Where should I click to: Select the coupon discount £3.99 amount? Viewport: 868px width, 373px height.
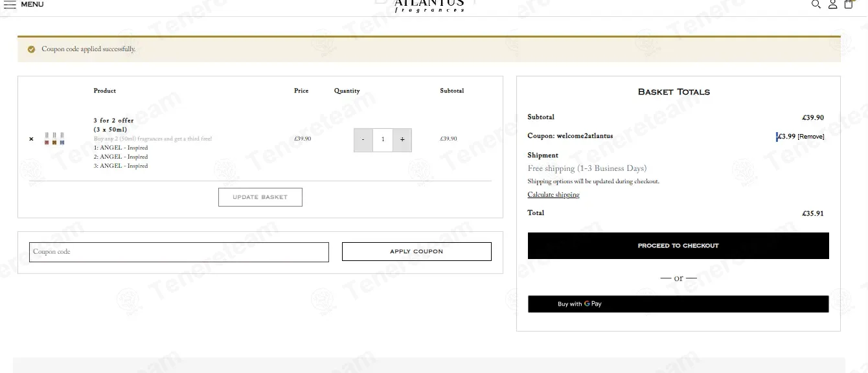coord(786,137)
